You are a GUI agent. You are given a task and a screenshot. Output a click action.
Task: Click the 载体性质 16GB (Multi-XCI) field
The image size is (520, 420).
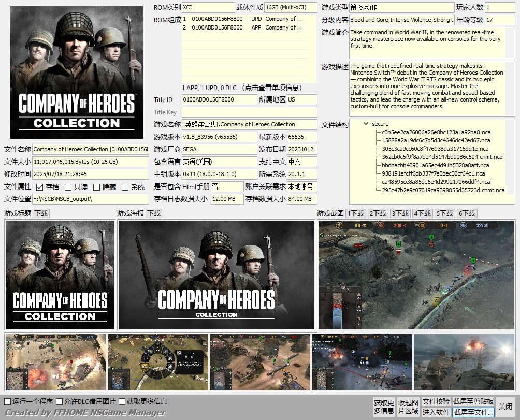(x=291, y=7)
